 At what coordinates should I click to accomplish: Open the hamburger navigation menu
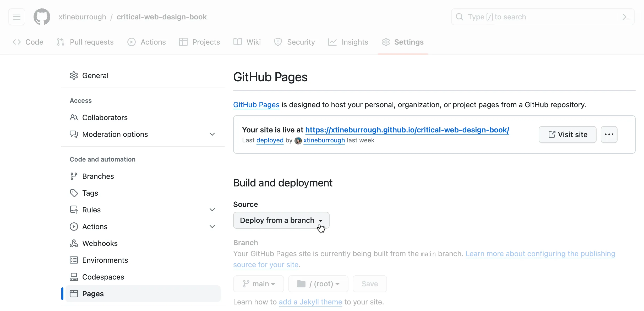click(17, 17)
